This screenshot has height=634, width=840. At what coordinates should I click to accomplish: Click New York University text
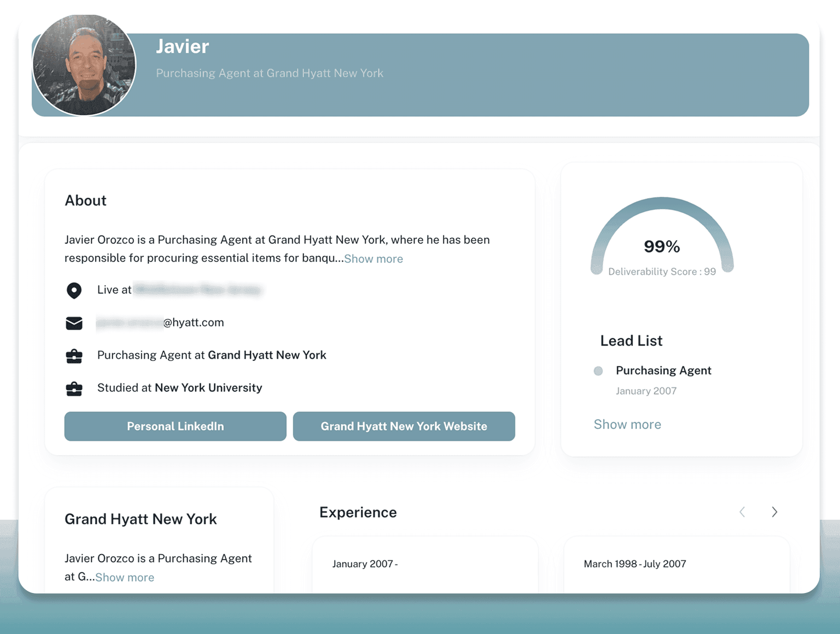point(208,387)
